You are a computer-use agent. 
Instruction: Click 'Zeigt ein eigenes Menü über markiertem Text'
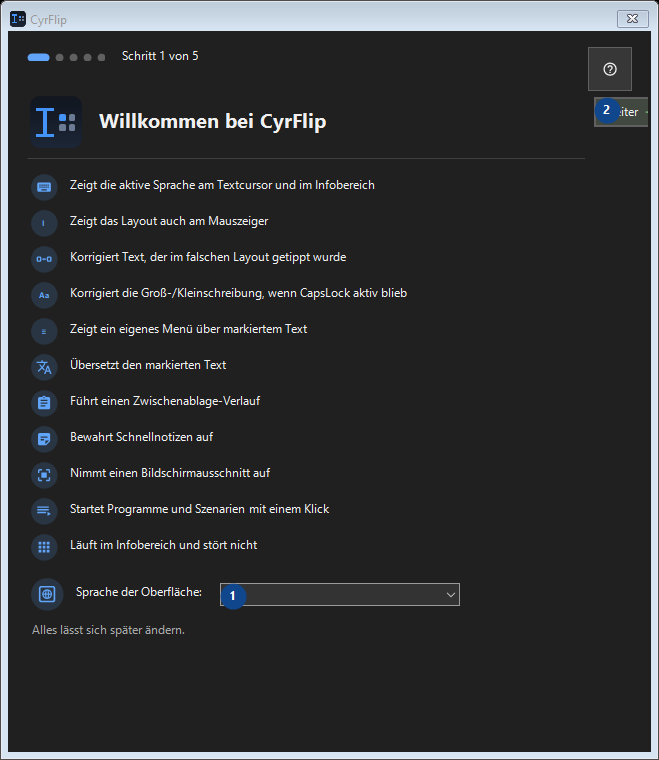pos(188,329)
